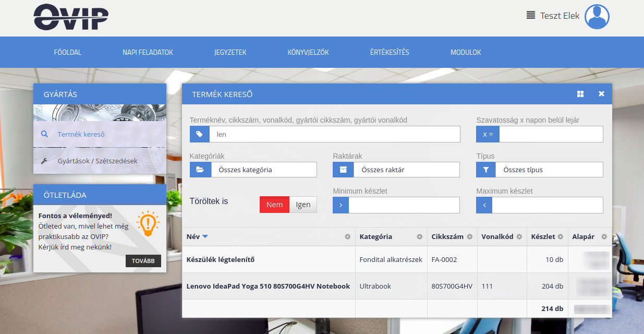Click the 'Fondital alkatrészek' category cell

pos(391,259)
